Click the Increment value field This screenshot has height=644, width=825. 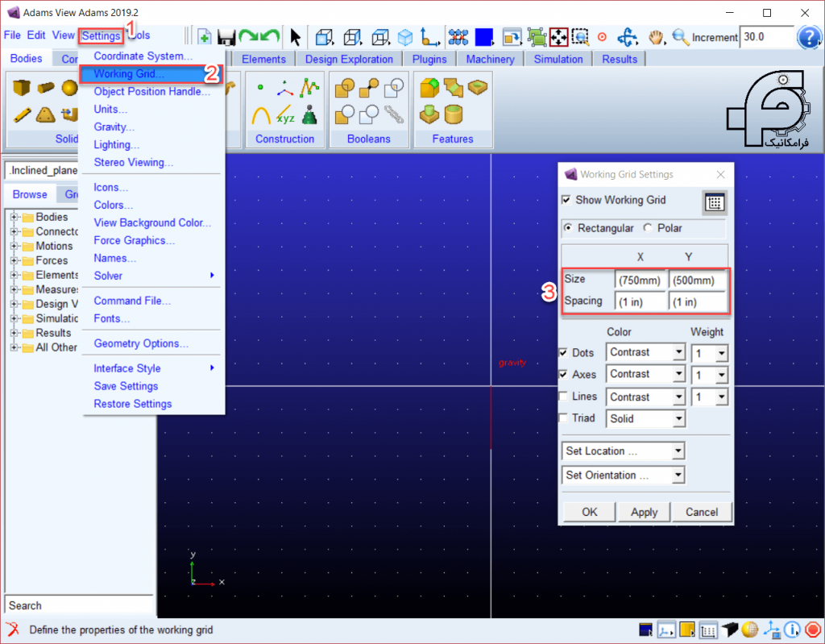(x=766, y=37)
